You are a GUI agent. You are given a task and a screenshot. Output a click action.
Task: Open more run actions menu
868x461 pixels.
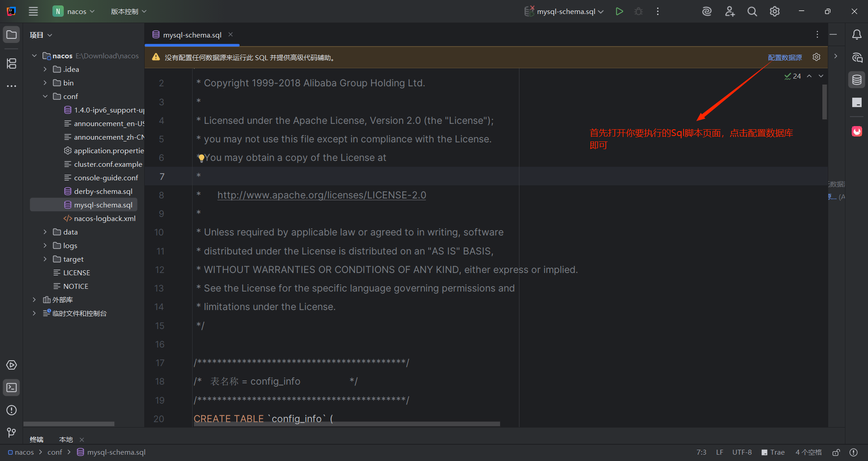(x=658, y=11)
